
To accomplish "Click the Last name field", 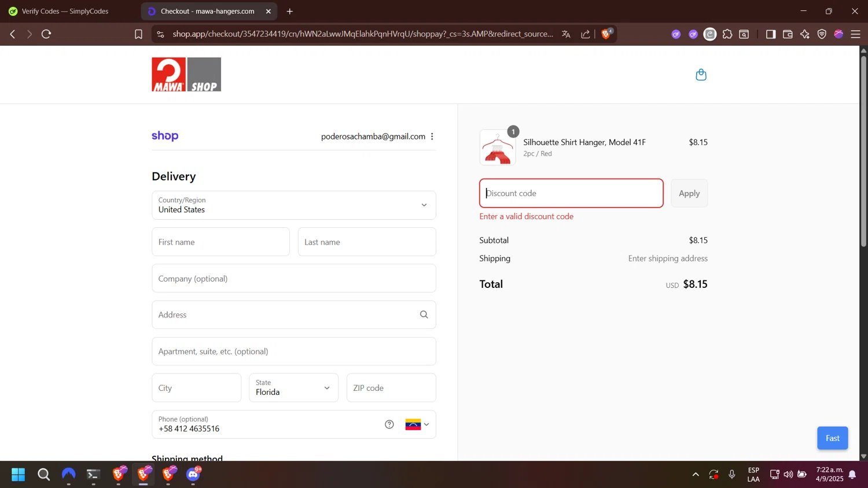I will 367,242.
